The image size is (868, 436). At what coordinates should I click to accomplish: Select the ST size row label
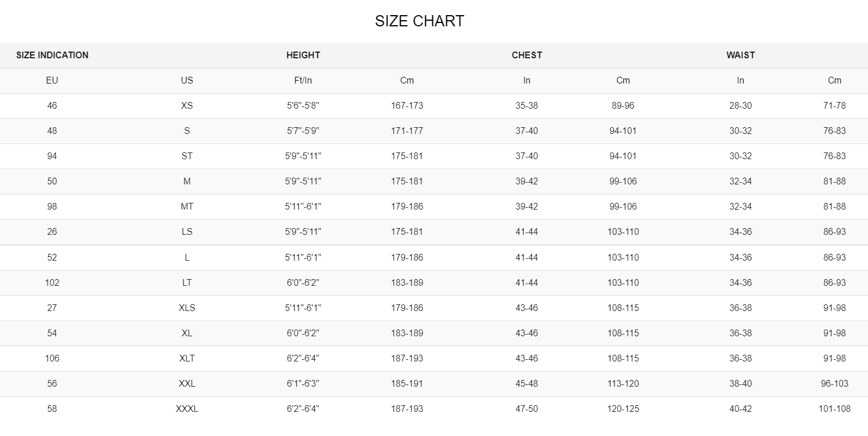point(187,156)
